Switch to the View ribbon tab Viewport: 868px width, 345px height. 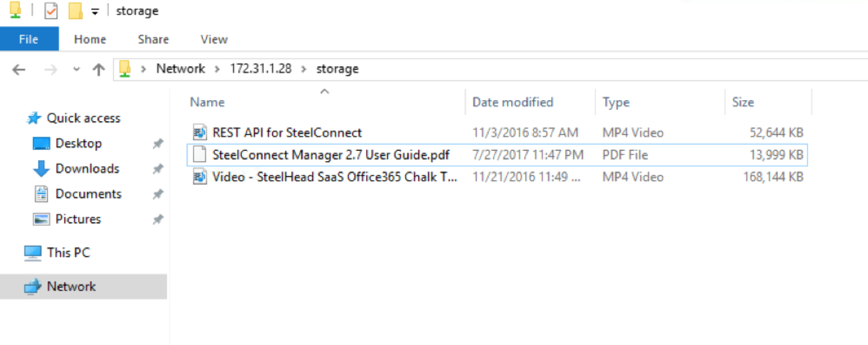(x=214, y=39)
